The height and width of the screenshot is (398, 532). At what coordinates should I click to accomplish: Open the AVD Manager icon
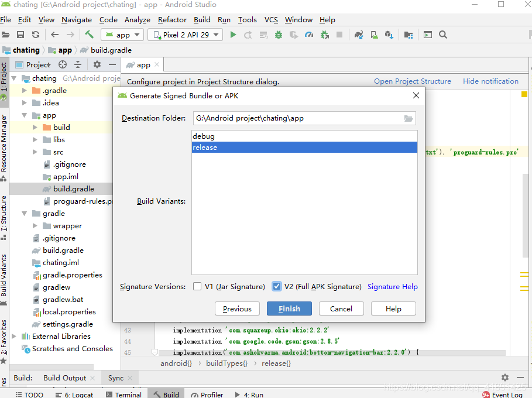(374, 35)
